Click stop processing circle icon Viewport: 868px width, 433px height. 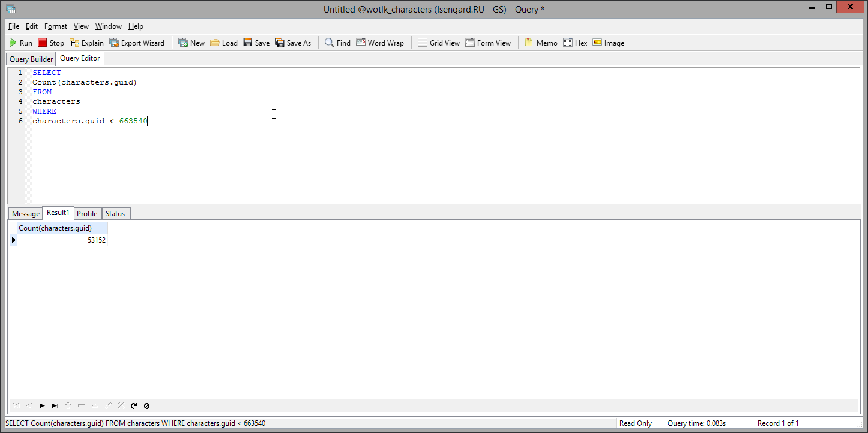pos(146,406)
